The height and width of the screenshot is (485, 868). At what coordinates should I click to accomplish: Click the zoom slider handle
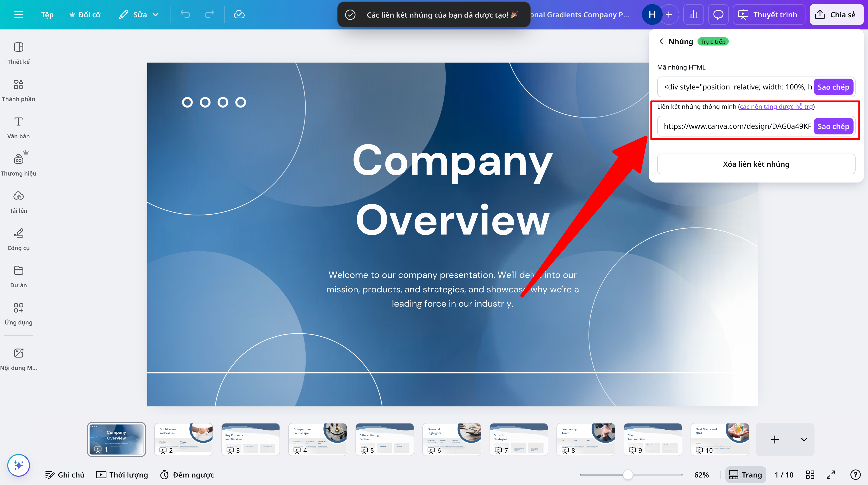tap(628, 475)
